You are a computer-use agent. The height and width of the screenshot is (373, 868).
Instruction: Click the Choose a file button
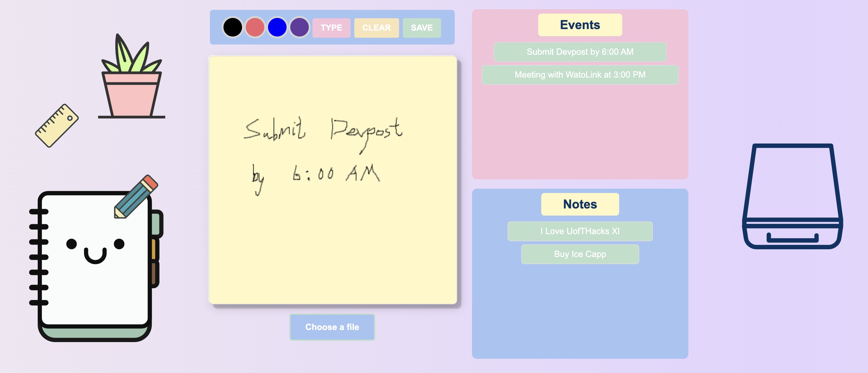tap(332, 327)
